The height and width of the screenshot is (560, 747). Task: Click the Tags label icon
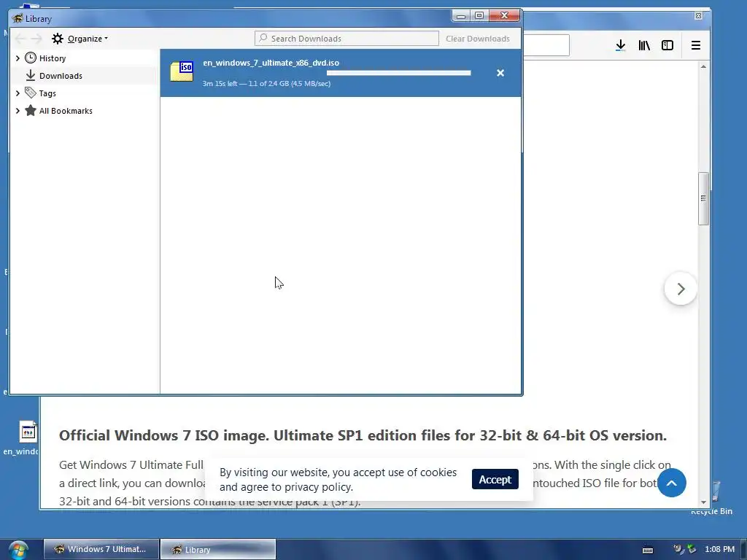(31, 93)
